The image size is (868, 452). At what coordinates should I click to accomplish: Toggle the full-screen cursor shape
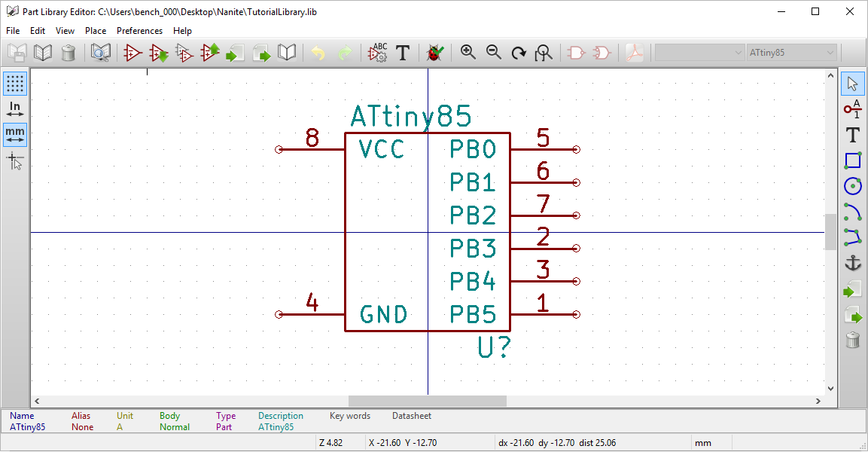click(14, 160)
